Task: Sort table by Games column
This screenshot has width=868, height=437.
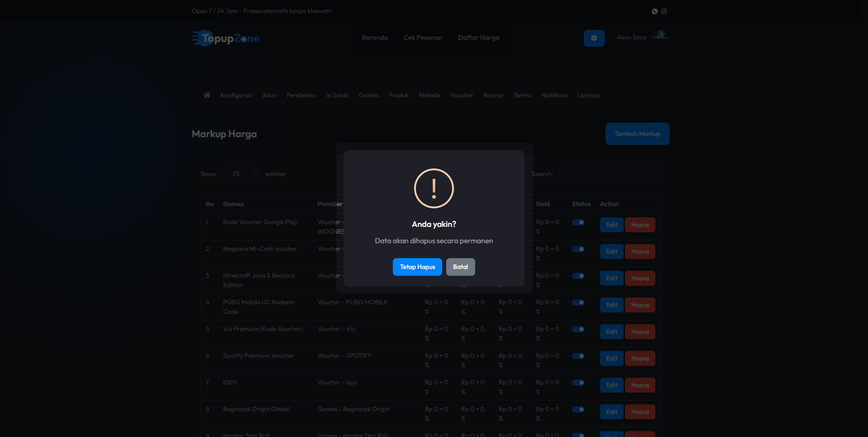Action: [x=233, y=204]
